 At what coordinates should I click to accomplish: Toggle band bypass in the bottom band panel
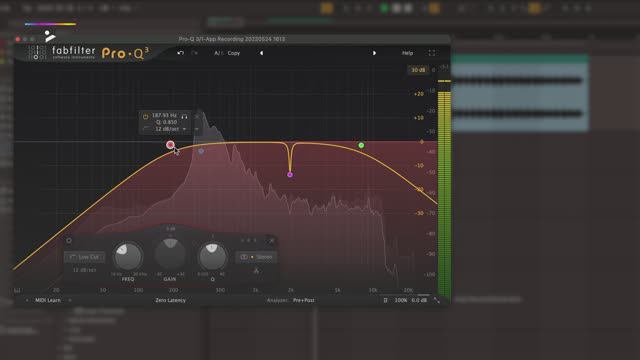pos(69,241)
